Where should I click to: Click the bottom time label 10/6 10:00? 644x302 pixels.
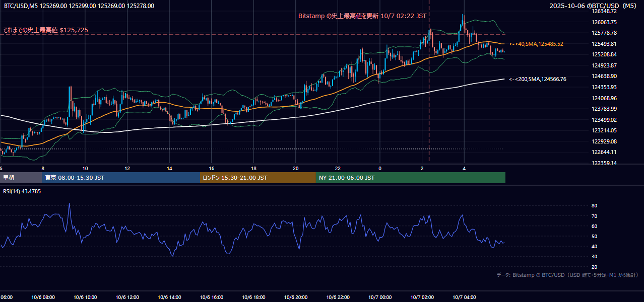click(x=85, y=297)
